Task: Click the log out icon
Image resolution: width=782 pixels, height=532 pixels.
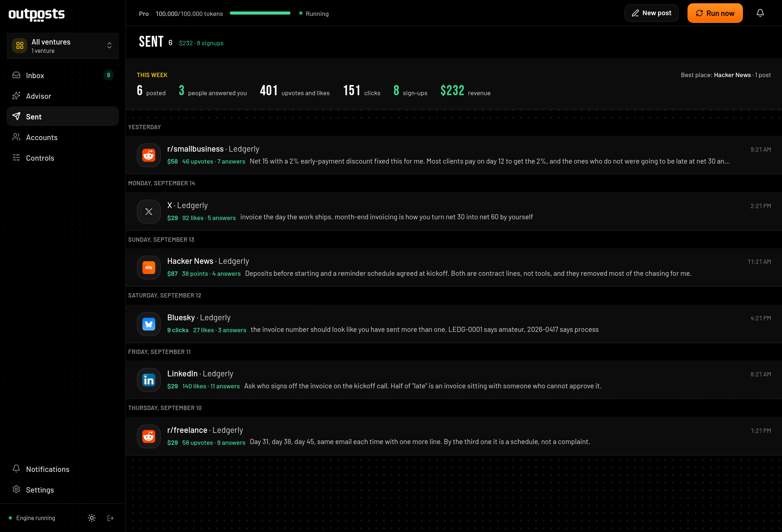Action: 111,518
